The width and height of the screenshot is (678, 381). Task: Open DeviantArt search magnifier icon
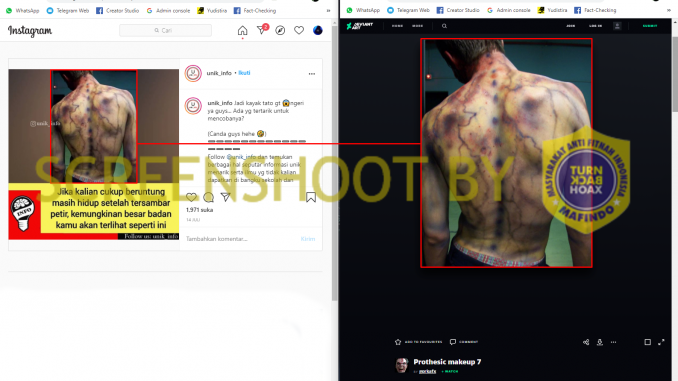tap(444, 26)
